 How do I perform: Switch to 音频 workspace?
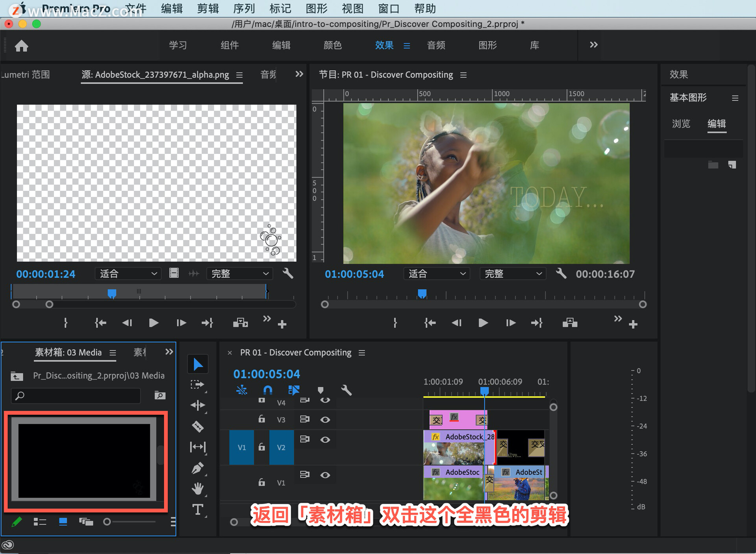(x=436, y=45)
